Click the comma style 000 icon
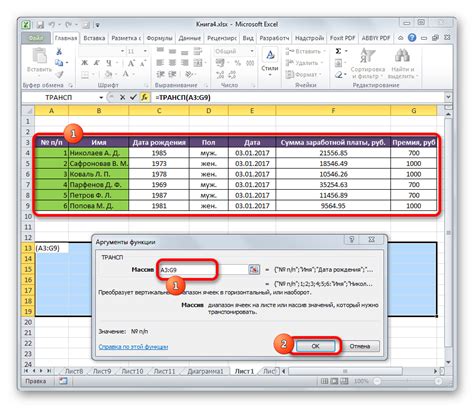Image resolution: width=474 pixels, height=408 pixels. [x=250, y=63]
